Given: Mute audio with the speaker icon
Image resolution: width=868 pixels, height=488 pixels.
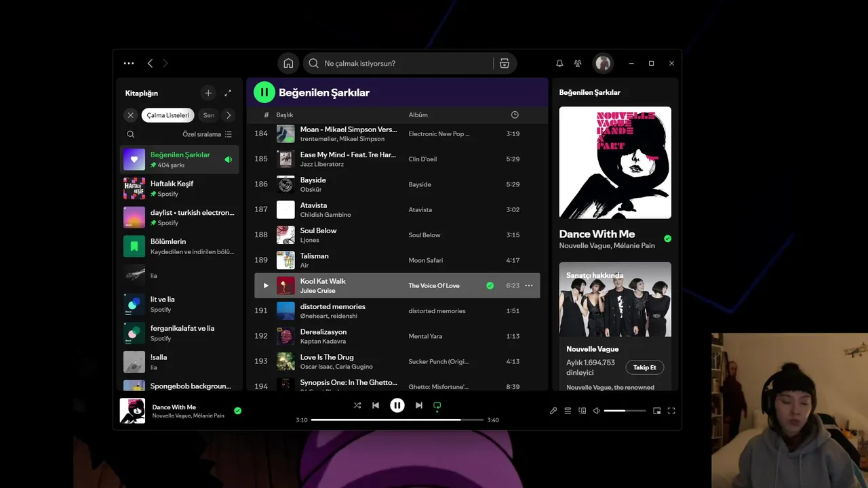Looking at the screenshot, I should 597,411.
